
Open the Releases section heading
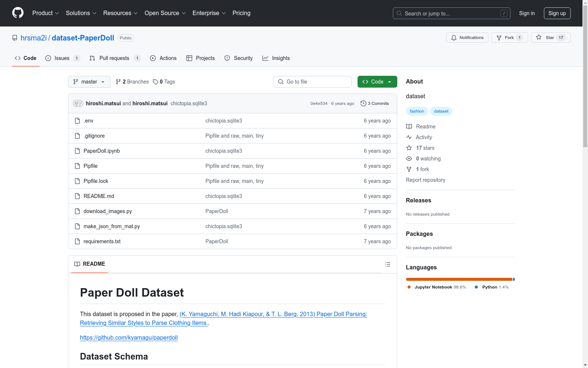(419, 200)
